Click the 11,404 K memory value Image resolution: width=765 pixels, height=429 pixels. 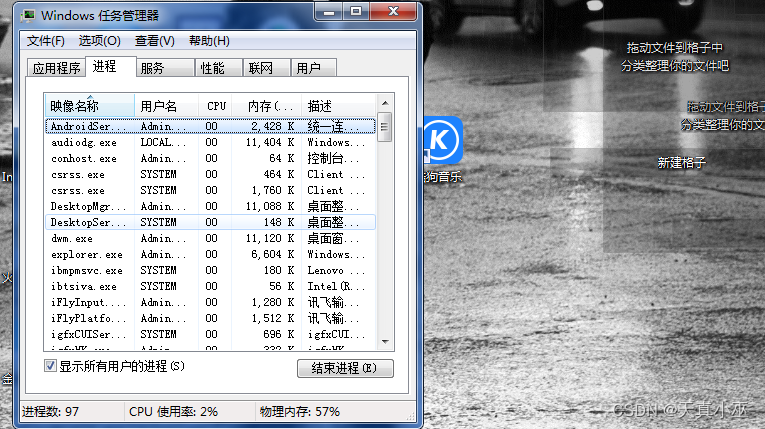(x=270, y=143)
